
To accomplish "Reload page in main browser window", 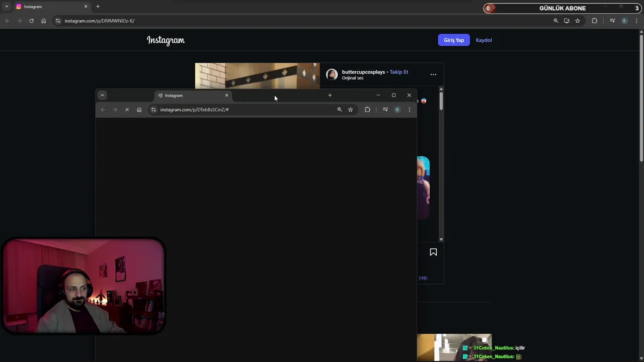I will point(31,21).
